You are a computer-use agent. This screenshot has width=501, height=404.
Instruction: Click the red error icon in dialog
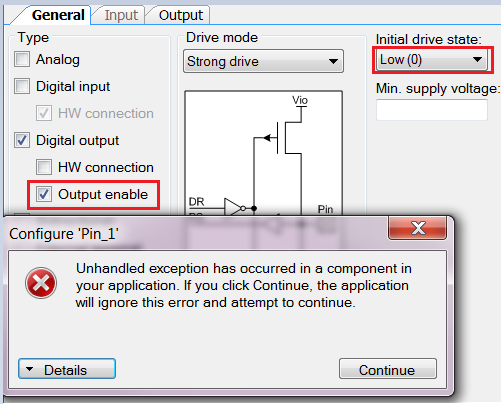pos(41,283)
